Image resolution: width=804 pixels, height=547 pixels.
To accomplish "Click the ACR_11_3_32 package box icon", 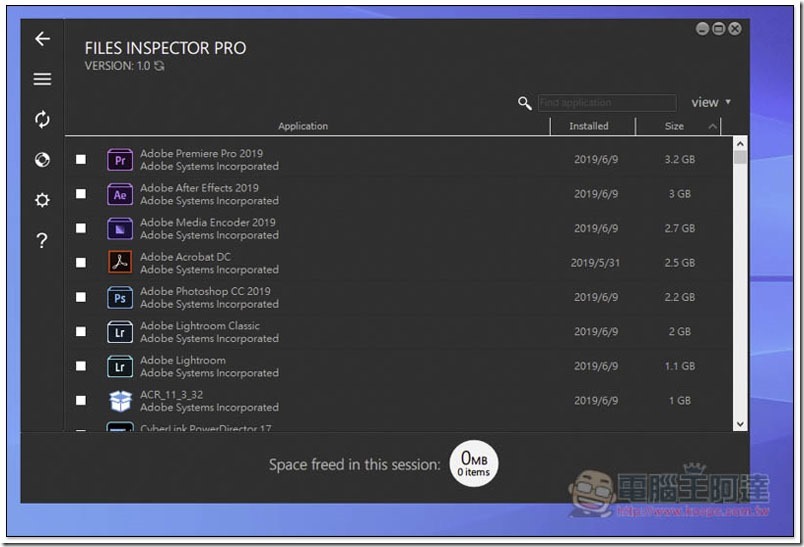I will tap(120, 401).
